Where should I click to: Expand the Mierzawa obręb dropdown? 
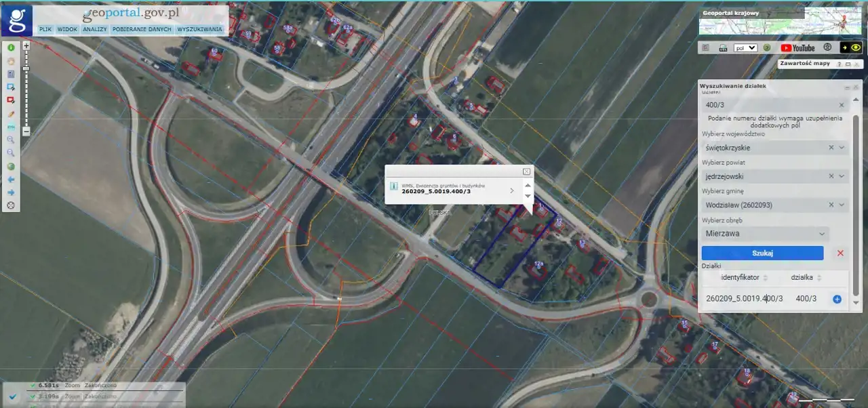[x=822, y=234]
